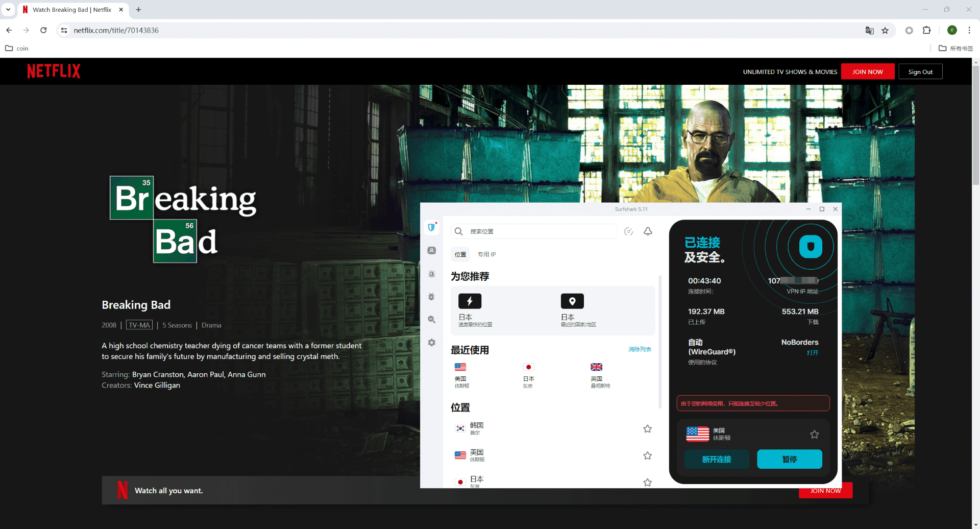Open the Antivirus bug sidebar icon
The height and width of the screenshot is (529, 980).
432,297
